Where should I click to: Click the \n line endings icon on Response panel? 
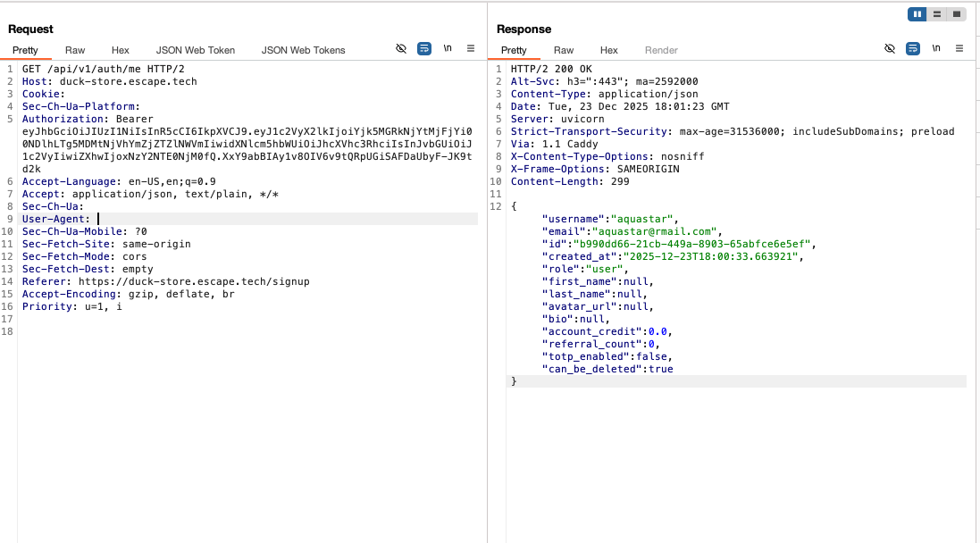934,48
